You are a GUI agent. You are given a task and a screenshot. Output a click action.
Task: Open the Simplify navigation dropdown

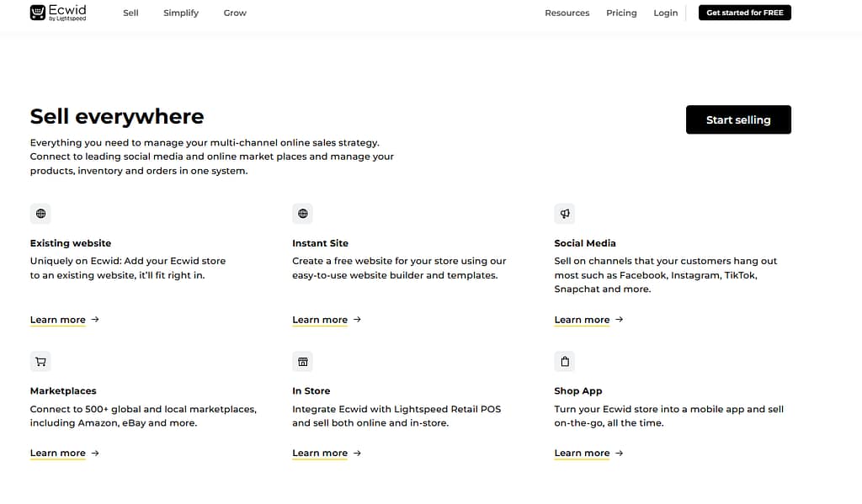[x=180, y=13]
